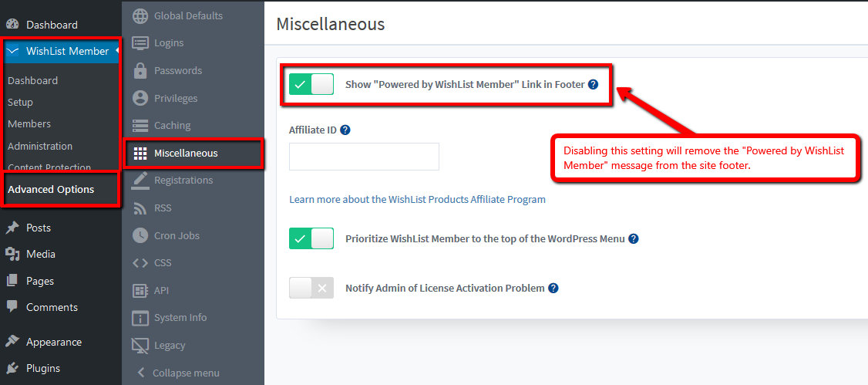Click the CSS code brackets icon
The width and height of the screenshot is (868, 385).
click(x=140, y=262)
